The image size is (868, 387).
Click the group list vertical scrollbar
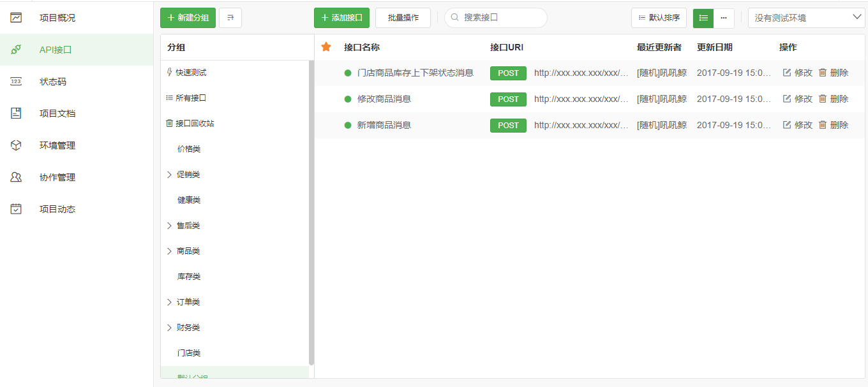pyautogui.click(x=311, y=210)
